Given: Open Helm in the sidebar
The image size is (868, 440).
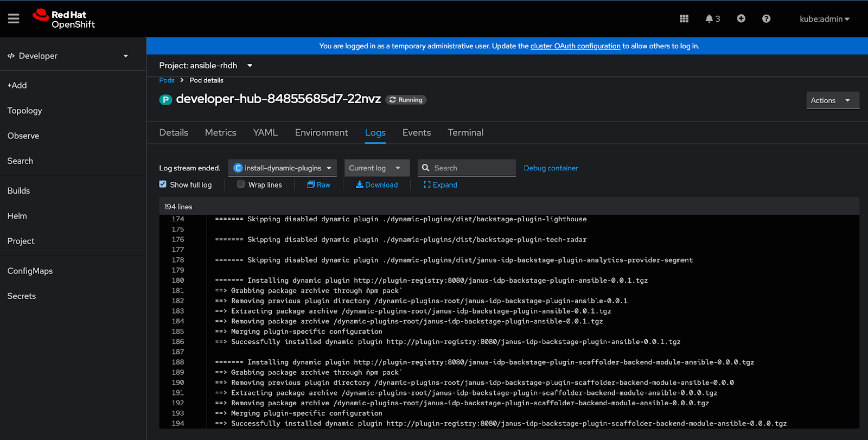Looking at the screenshot, I should (x=17, y=216).
